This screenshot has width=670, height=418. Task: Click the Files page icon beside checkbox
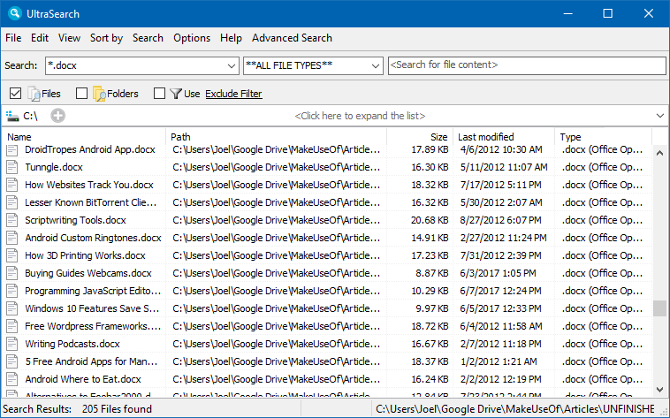(34, 94)
